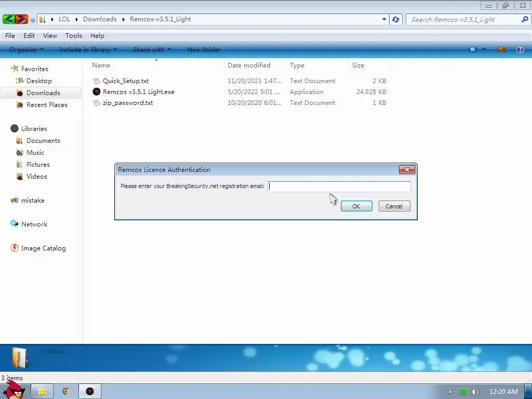Select mistake in the navigation pane
Image resolution: width=532 pixels, height=399 pixels.
tap(33, 201)
